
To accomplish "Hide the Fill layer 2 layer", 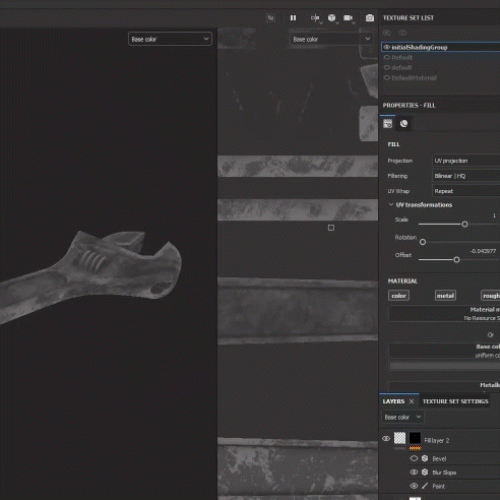I will (386, 439).
